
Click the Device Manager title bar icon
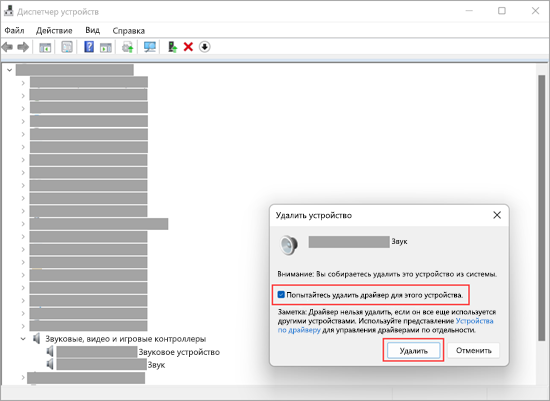coord(9,11)
